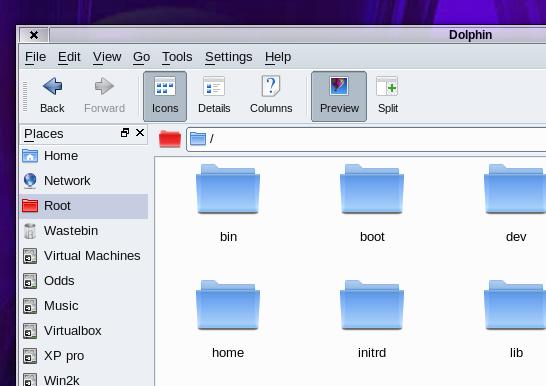Select the lib folder
Image resolution: width=546 pixels, height=386 pixels.
516,320
